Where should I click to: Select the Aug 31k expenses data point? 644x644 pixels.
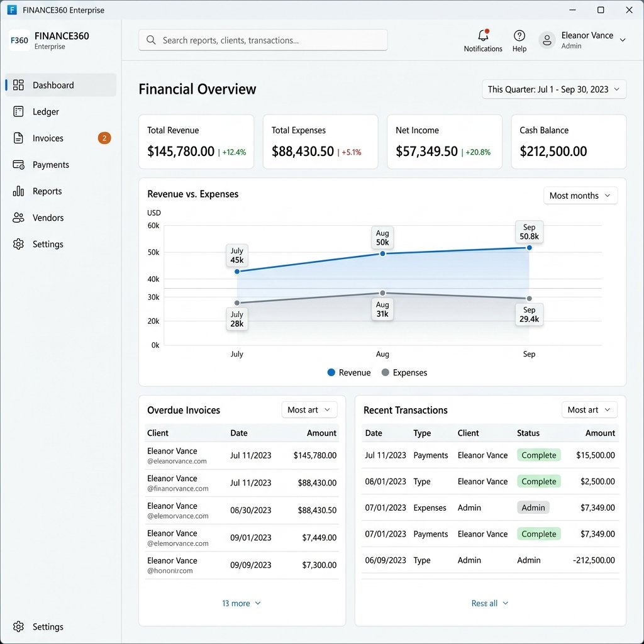pos(382,293)
